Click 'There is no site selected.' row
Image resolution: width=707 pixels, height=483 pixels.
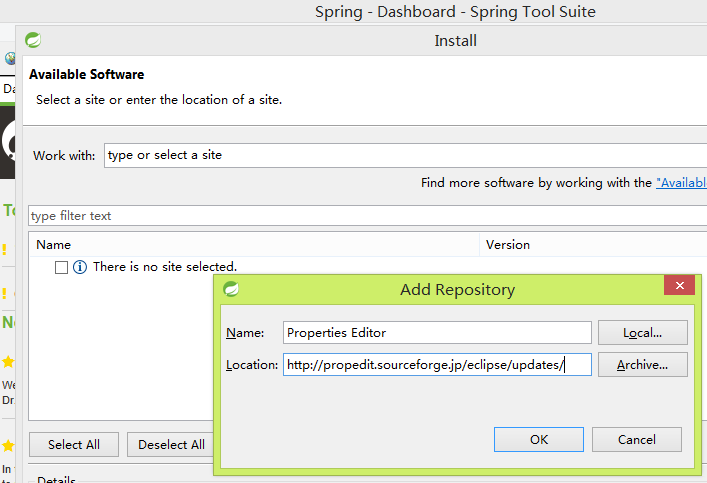point(165,267)
